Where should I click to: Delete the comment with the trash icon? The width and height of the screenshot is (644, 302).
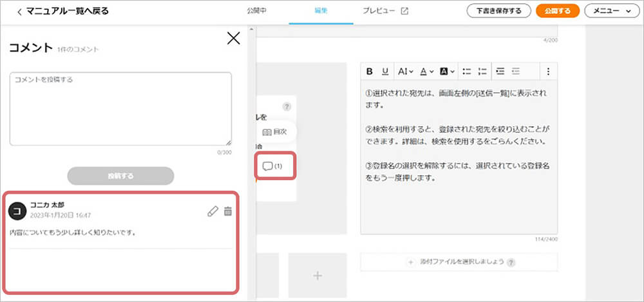(x=227, y=211)
